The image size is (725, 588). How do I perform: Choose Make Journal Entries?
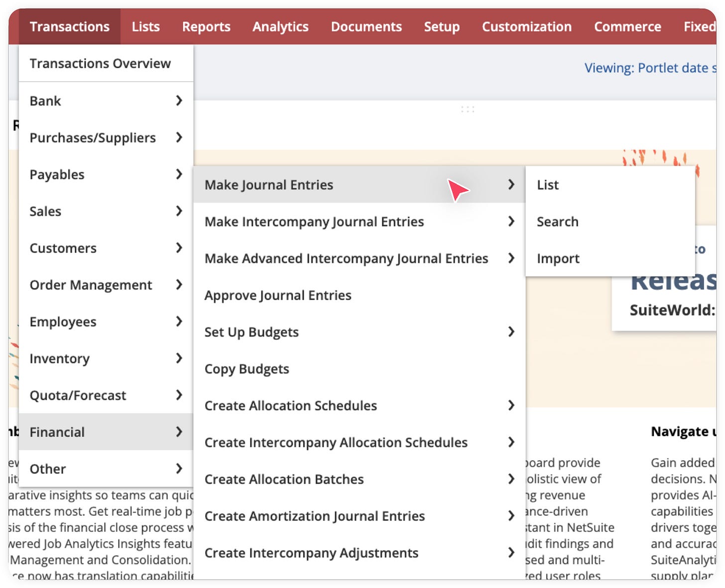(359, 185)
